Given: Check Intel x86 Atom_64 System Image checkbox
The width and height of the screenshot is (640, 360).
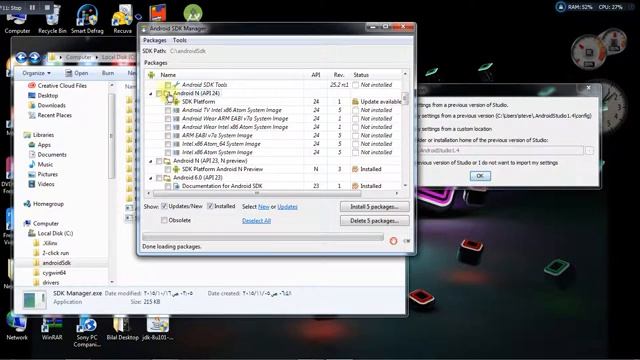Looking at the screenshot, I should coord(168,144).
